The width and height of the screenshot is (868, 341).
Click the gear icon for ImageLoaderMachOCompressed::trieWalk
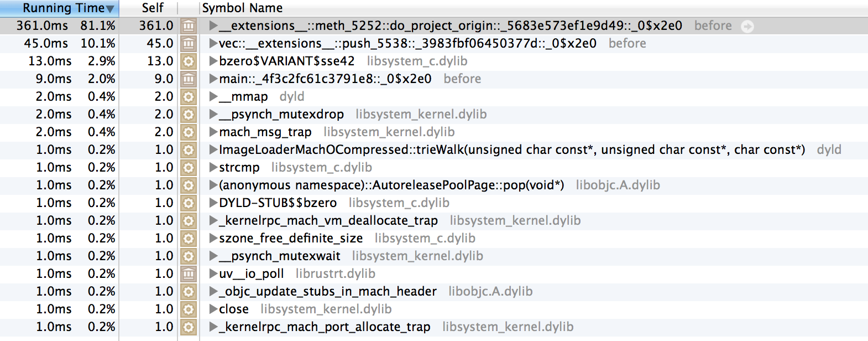pos(189,149)
